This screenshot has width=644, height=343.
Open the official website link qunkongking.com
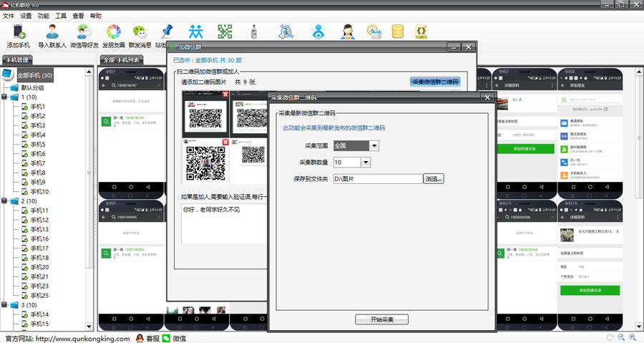[x=82, y=339]
